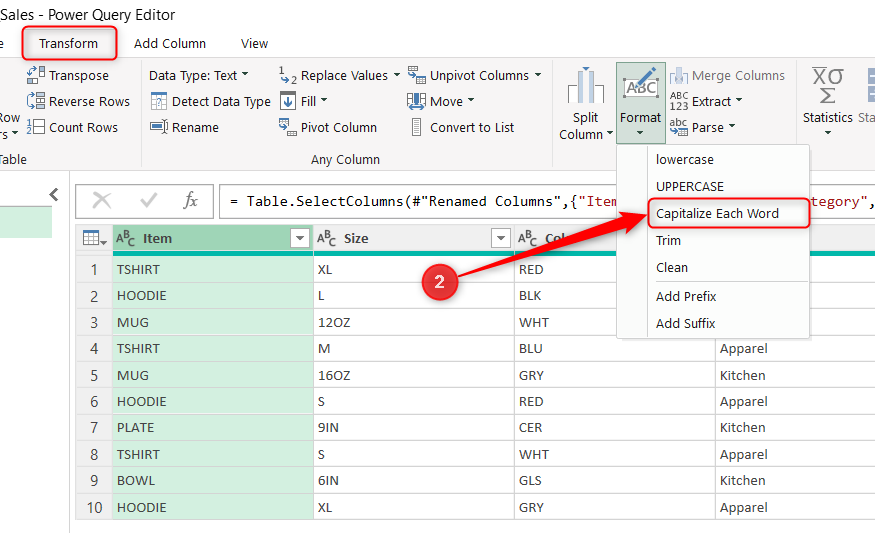
Task: Select row number 10
Action: point(94,507)
